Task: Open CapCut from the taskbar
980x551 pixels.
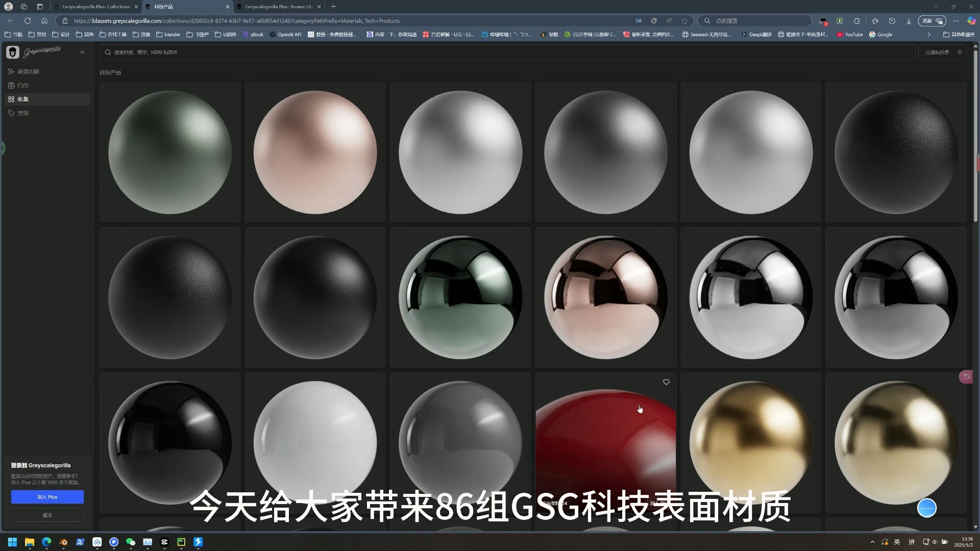Action: (164, 542)
